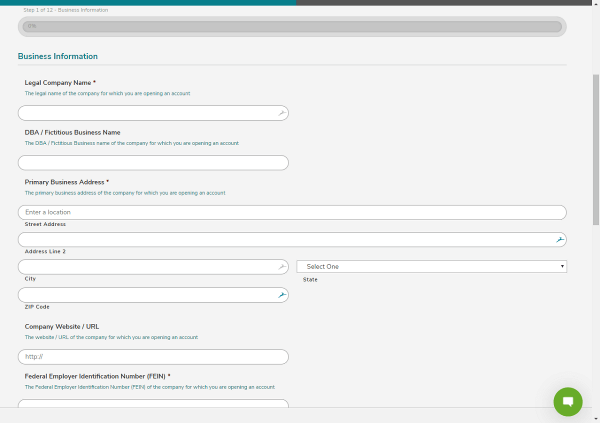Click the vertical page scrollbar

pos(596,150)
